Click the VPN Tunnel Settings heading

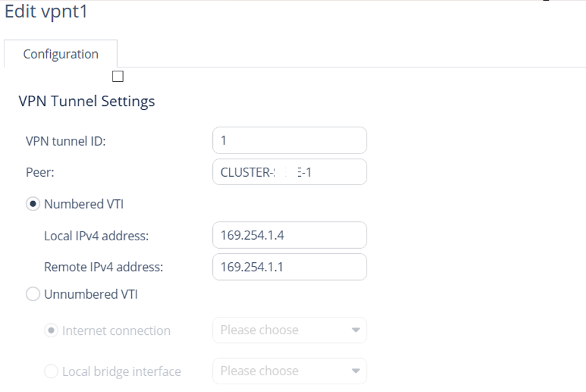[87, 102]
